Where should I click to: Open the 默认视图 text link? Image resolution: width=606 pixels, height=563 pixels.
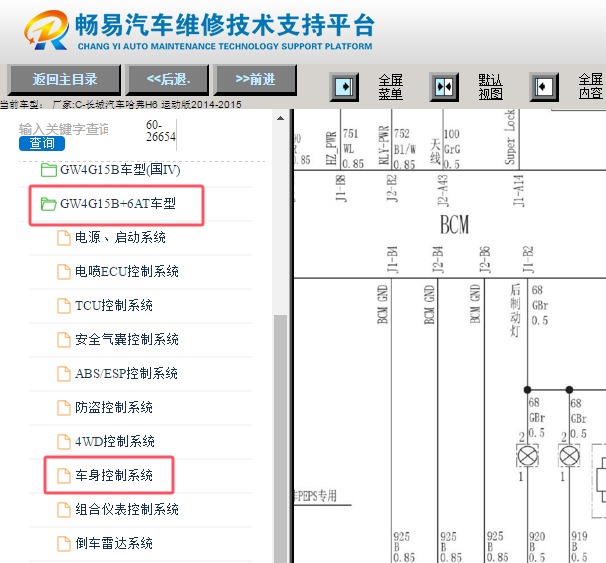pyautogui.click(x=490, y=87)
